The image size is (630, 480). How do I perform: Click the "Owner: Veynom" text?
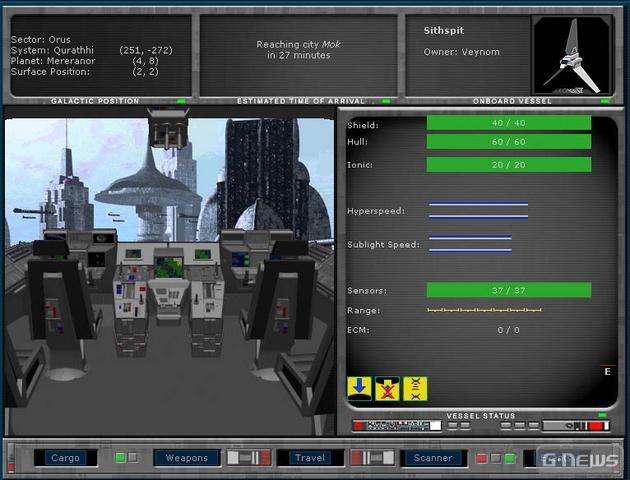[x=462, y=52]
